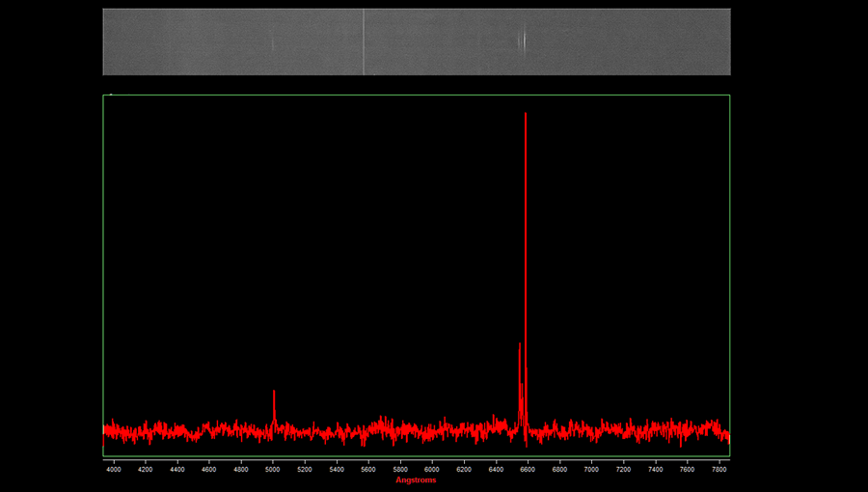This screenshot has width=868, height=492.
Task: Click the 5000 tick label on the axis
Action: (x=273, y=469)
